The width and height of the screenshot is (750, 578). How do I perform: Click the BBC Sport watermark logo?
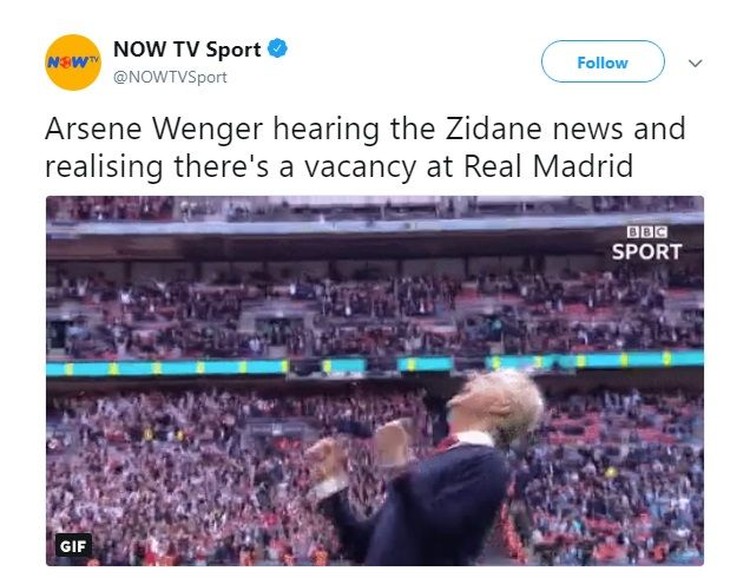click(x=647, y=244)
